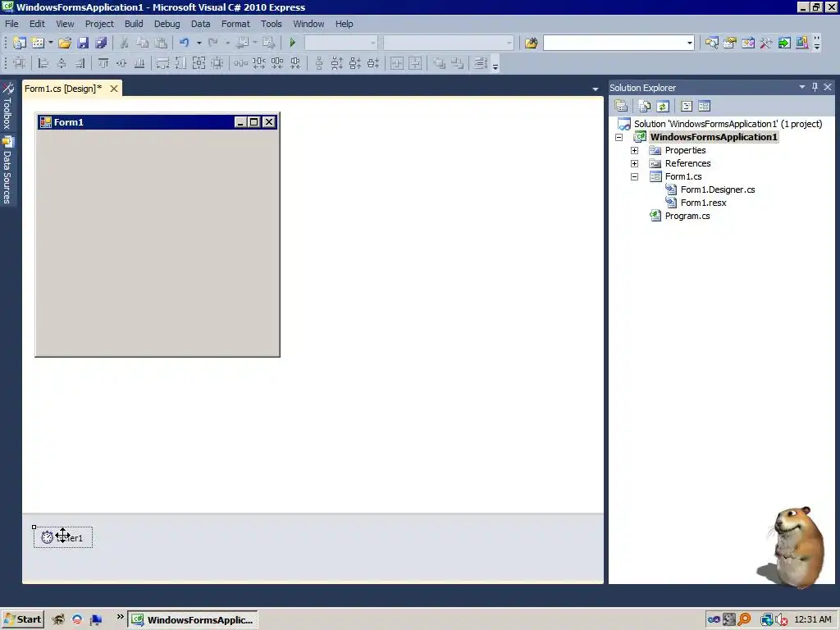
Task: Expand the Properties tree node
Action: pos(634,151)
